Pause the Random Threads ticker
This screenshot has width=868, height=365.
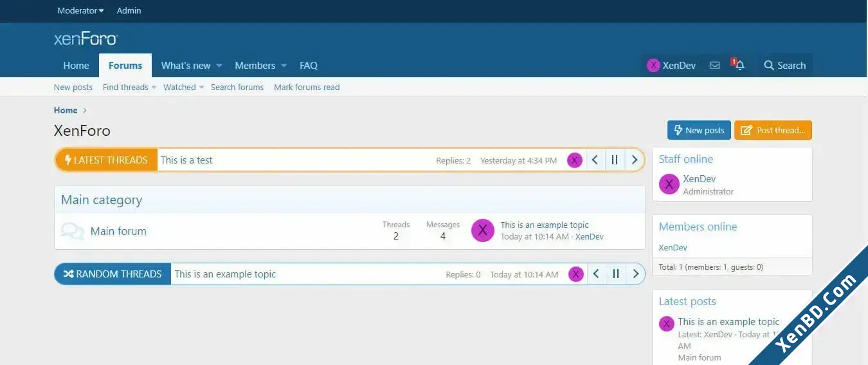615,274
